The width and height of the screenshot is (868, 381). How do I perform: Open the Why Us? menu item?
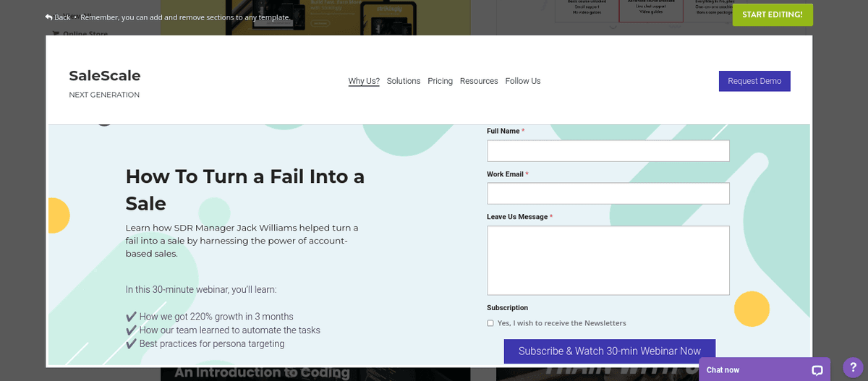pos(364,81)
